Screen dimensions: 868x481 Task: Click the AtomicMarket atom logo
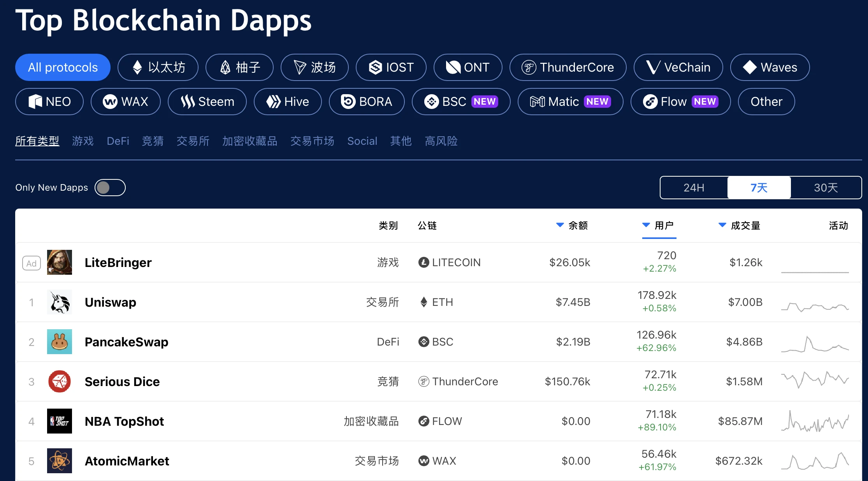60,461
